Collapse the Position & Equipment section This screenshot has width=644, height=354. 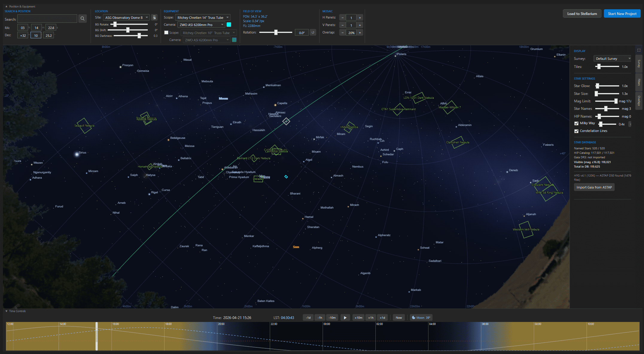pos(7,6)
